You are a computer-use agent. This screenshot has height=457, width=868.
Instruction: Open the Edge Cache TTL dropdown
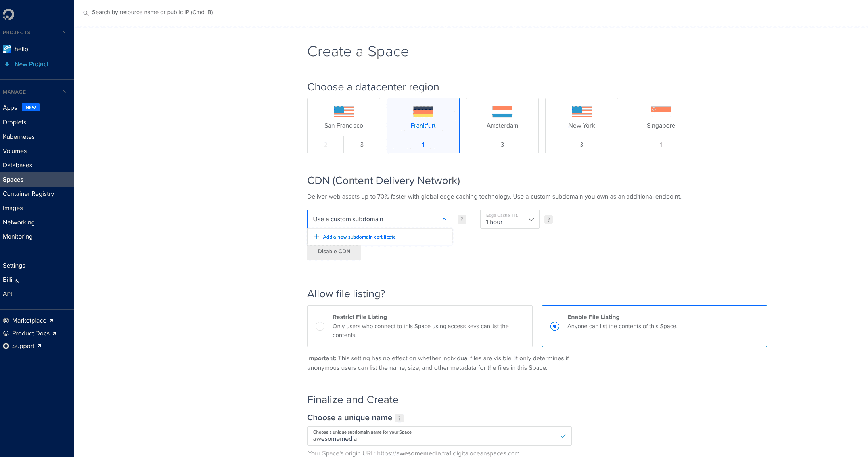(x=510, y=219)
